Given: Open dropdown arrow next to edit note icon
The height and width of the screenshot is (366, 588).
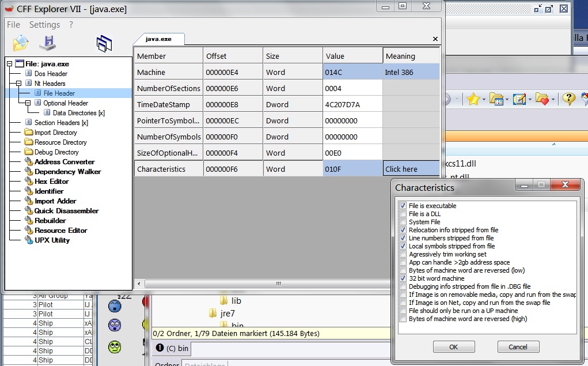Looking at the screenshot, I should (x=530, y=100).
